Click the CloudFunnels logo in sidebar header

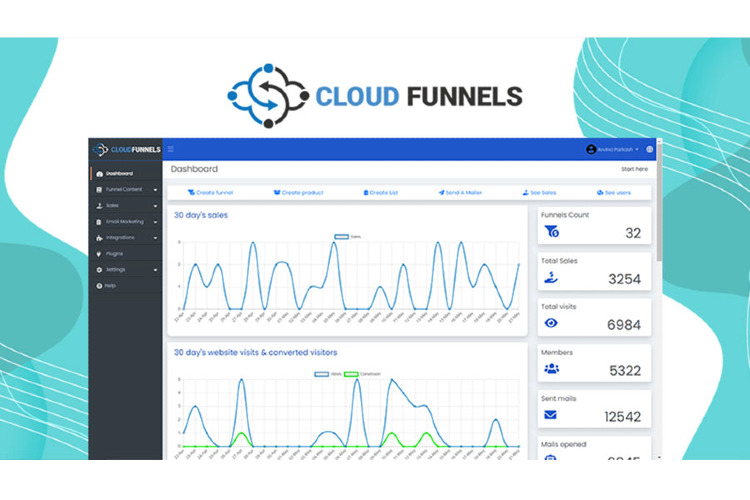(126, 149)
